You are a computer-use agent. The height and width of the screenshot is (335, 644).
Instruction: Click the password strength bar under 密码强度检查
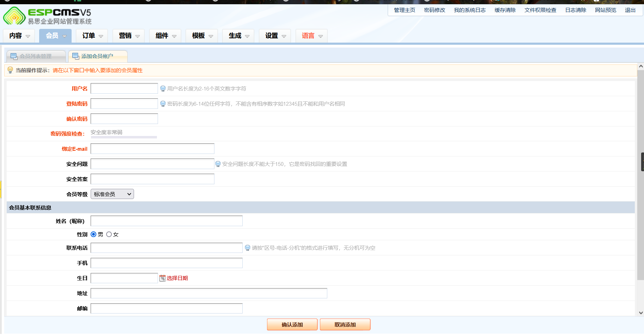124,137
